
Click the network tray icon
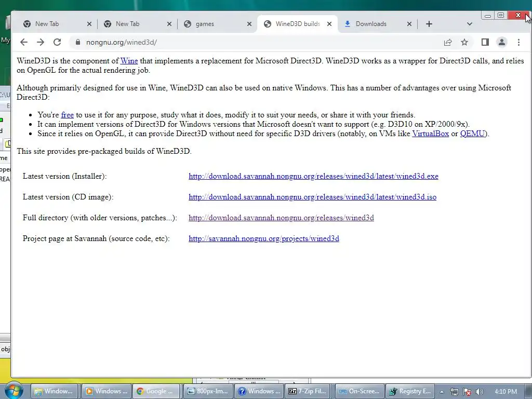pyautogui.click(x=454, y=392)
